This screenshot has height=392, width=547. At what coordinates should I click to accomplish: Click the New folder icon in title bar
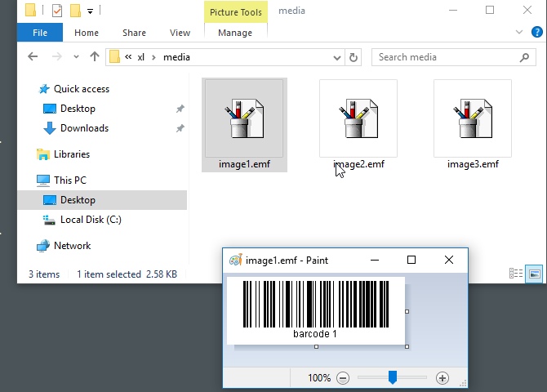(75, 11)
